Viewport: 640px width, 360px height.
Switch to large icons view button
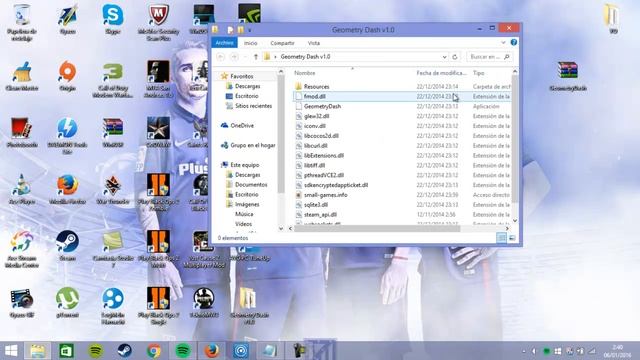point(512,238)
